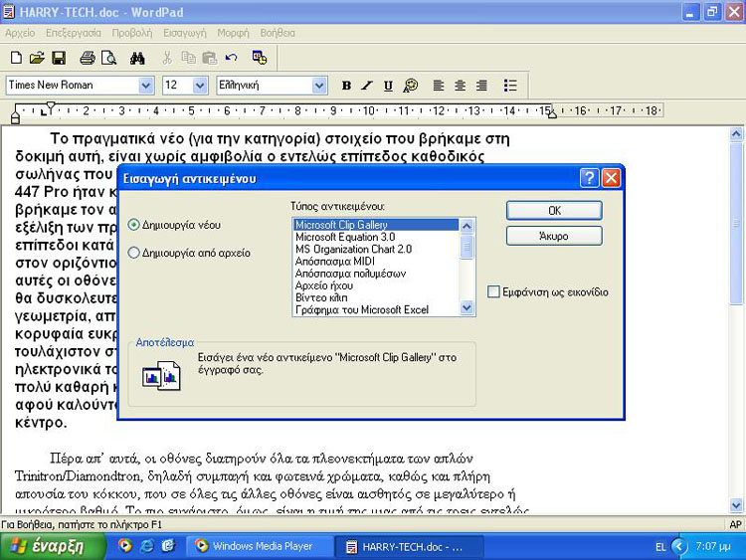Insert date and time icon
The height and width of the screenshot is (560, 746).
(x=260, y=58)
